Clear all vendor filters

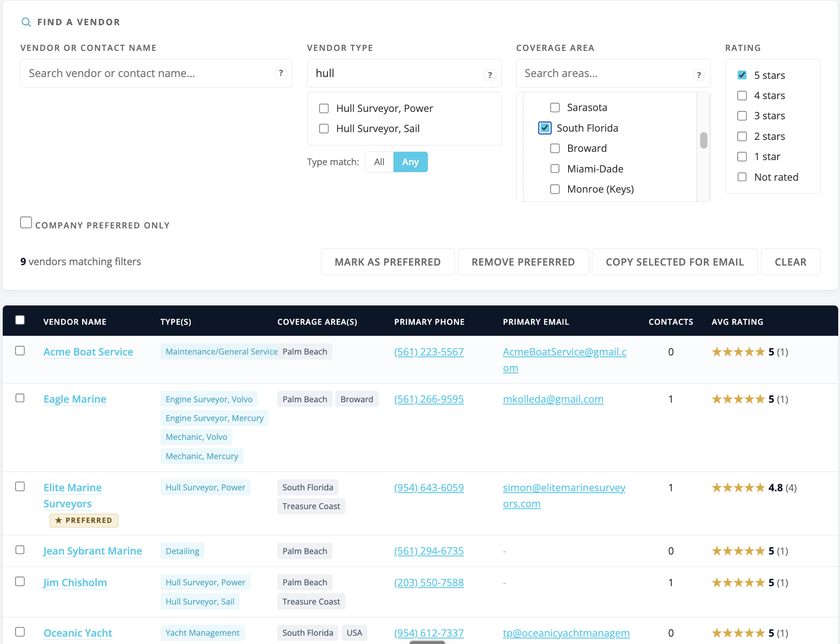point(790,262)
